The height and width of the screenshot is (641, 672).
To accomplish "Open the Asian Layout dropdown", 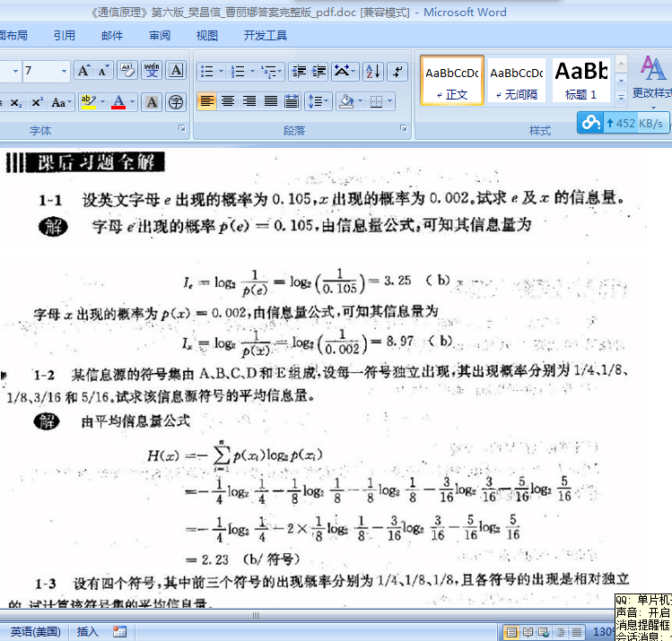I will (x=345, y=71).
